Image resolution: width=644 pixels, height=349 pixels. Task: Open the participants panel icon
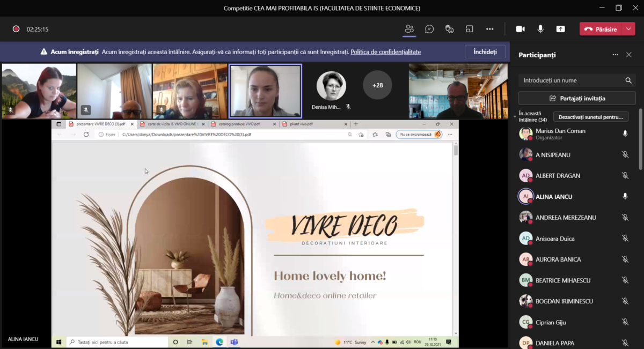[409, 29]
